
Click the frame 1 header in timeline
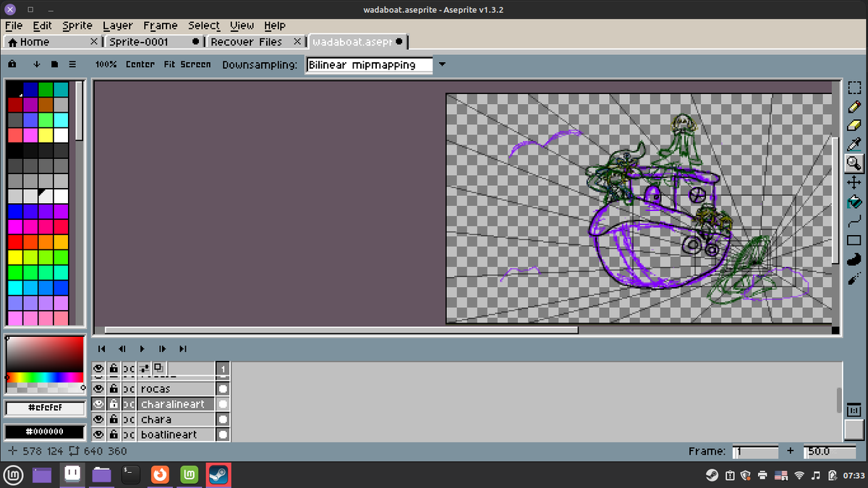coord(224,369)
